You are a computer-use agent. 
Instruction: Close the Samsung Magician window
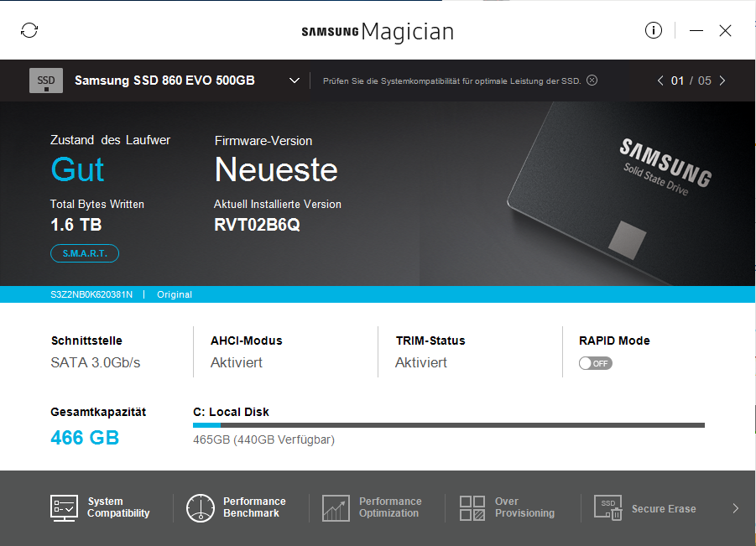(x=725, y=31)
